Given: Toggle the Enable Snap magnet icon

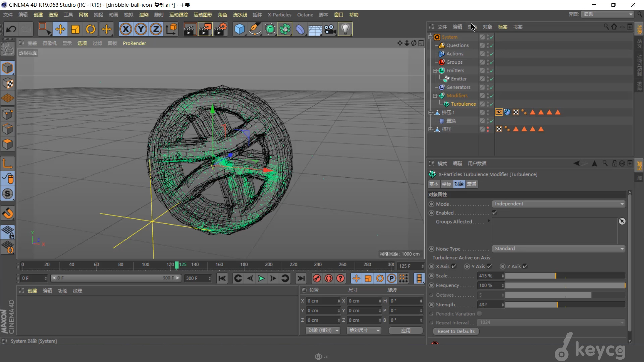Looking at the screenshot, I should (7, 213).
